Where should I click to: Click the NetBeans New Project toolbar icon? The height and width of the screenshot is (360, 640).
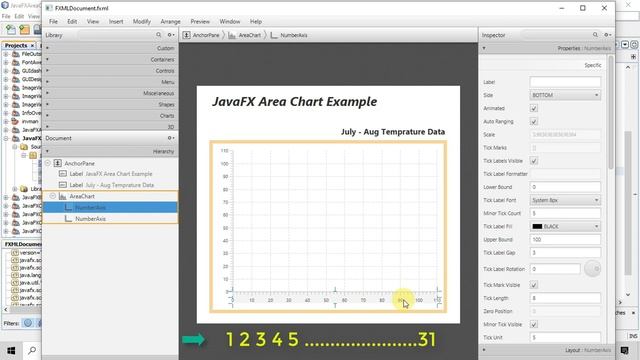[24, 30]
